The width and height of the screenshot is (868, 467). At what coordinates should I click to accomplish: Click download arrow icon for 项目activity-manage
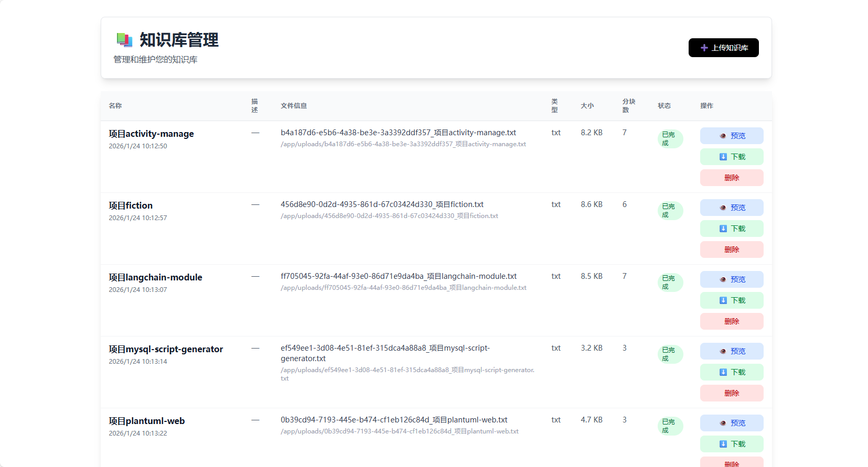pos(723,157)
